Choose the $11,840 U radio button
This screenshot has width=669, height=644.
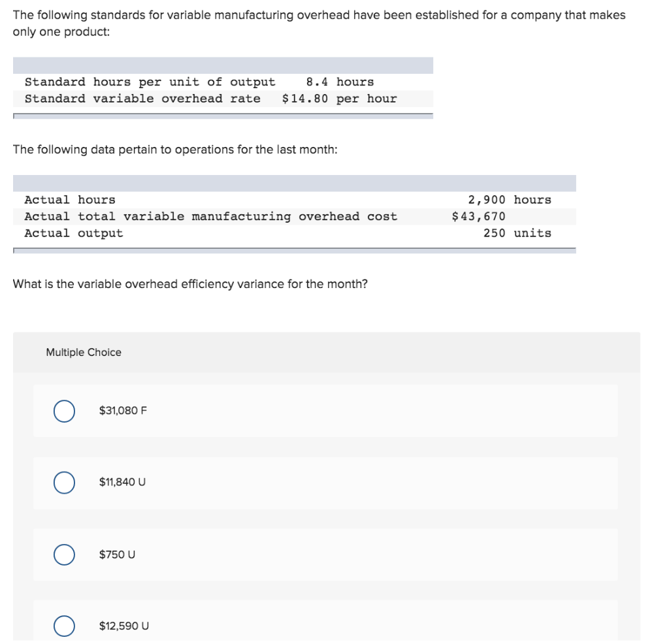pos(64,483)
